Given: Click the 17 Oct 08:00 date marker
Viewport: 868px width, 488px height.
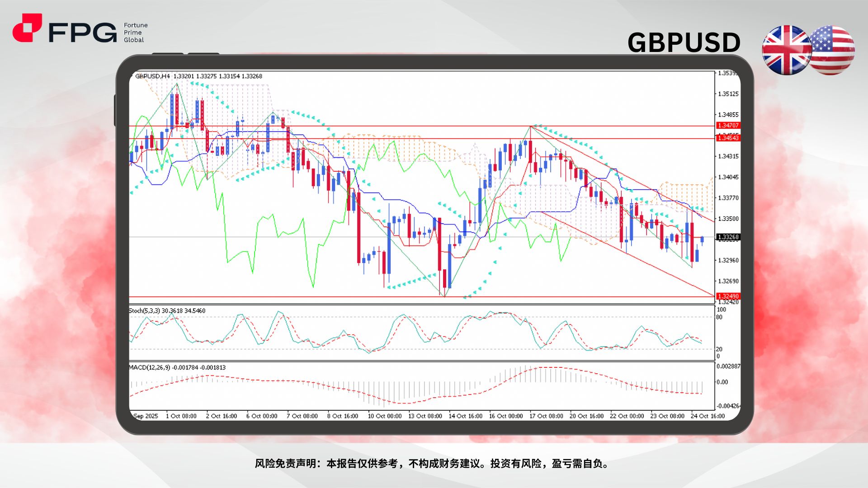Looking at the screenshot, I should 546,416.
